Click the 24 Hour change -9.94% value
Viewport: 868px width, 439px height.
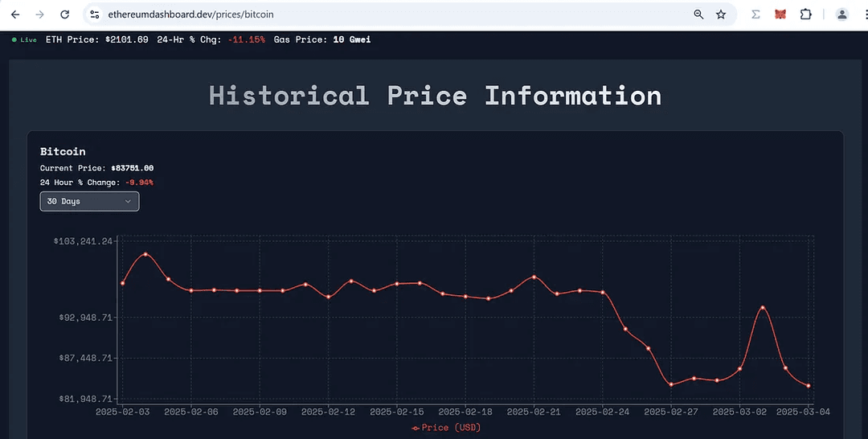tap(139, 183)
